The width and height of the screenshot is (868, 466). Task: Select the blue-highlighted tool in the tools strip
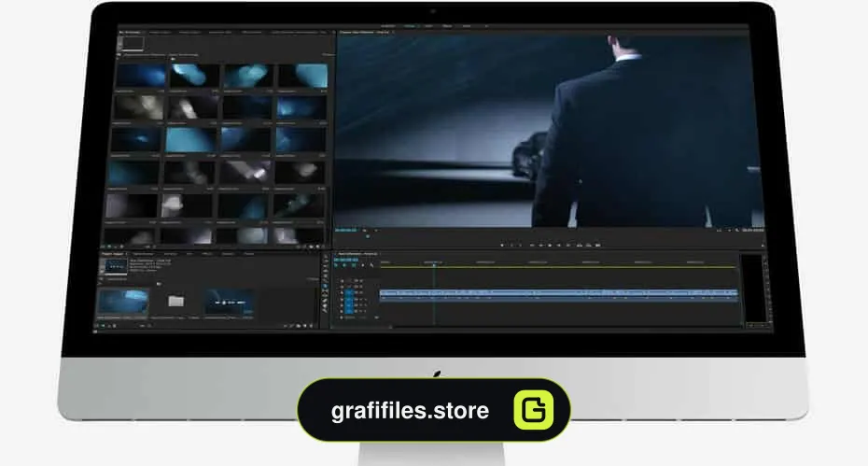pyautogui.click(x=325, y=287)
